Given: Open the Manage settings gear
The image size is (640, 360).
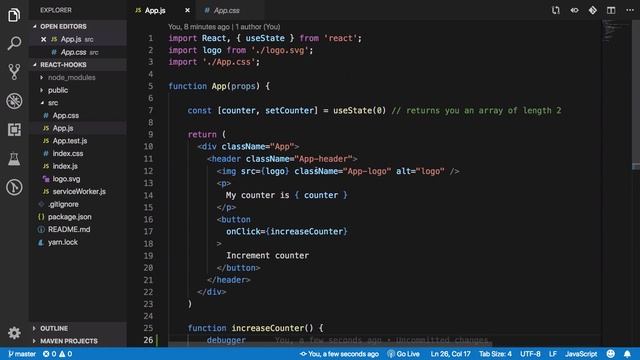Looking at the screenshot, I should coord(14,333).
